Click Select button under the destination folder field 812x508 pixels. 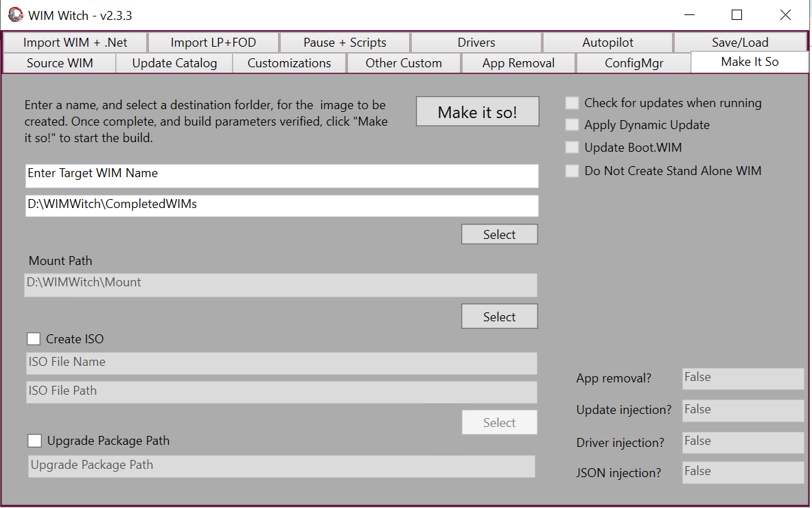pyautogui.click(x=499, y=235)
